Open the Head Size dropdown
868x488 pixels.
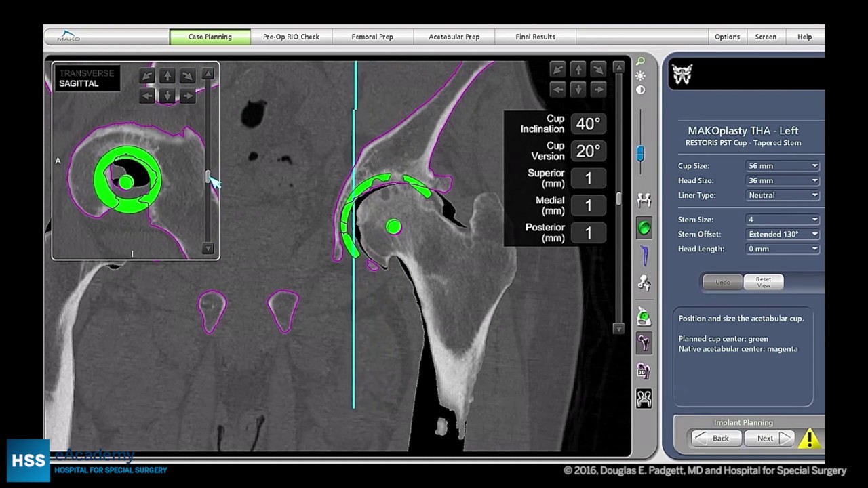click(x=783, y=181)
